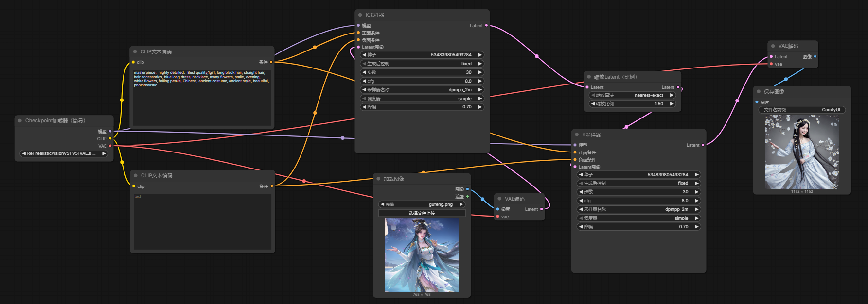The height and width of the screenshot is (304, 868).
Task: Click the vae input port on VAE解码 node
Action: coord(771,64)
